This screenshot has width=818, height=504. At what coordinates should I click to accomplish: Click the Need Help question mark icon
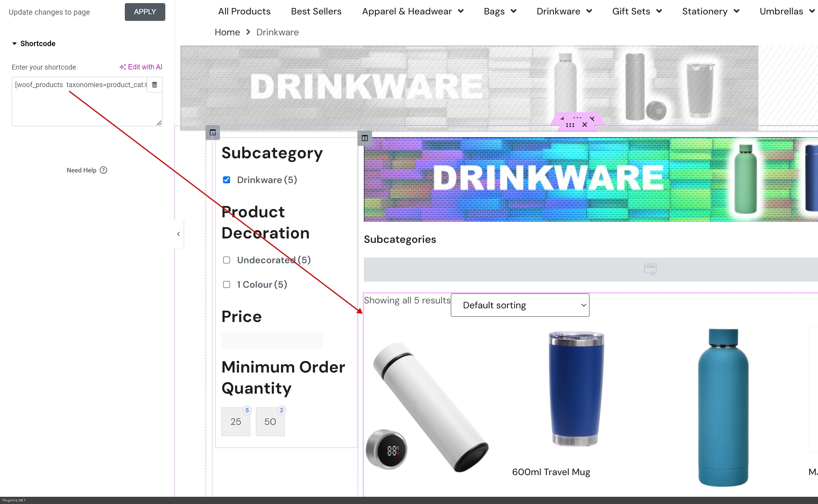pos(104,170)
